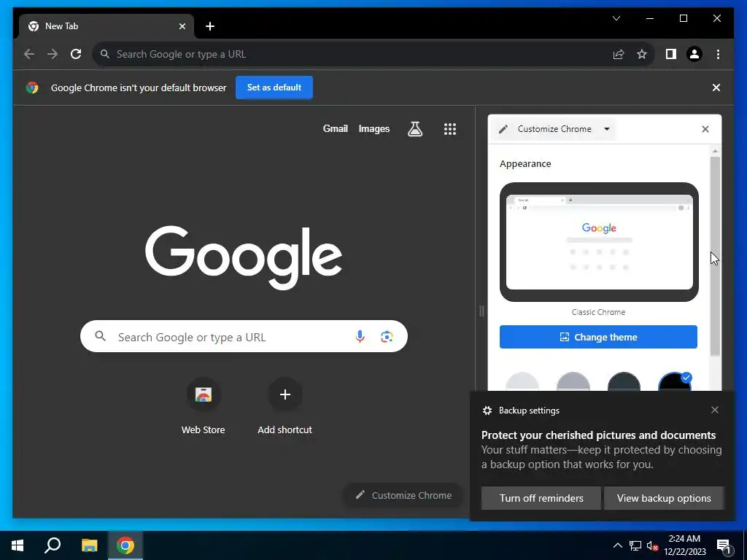Click Turn off reminders
Viewport: 747px width, 560px height.
(541, 498)
